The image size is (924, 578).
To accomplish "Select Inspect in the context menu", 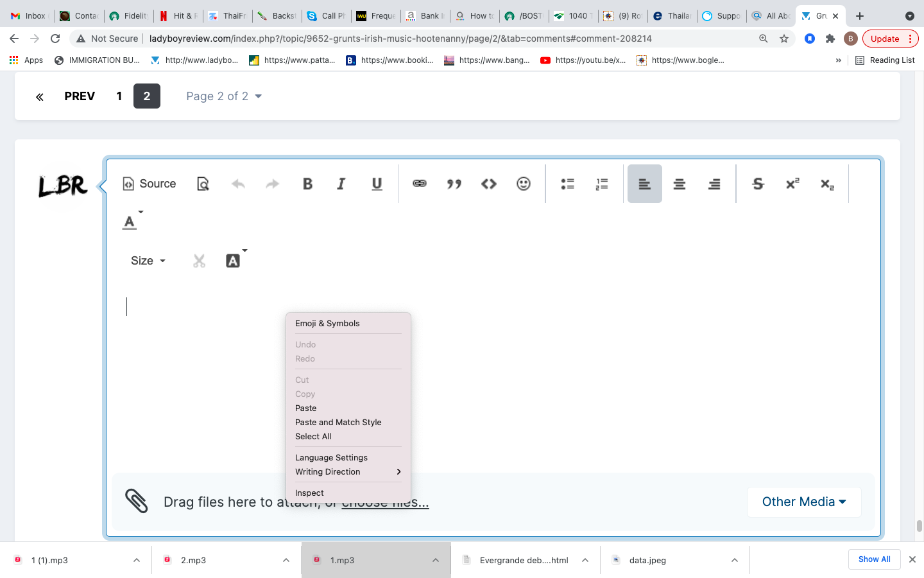I will pos(309,493).
